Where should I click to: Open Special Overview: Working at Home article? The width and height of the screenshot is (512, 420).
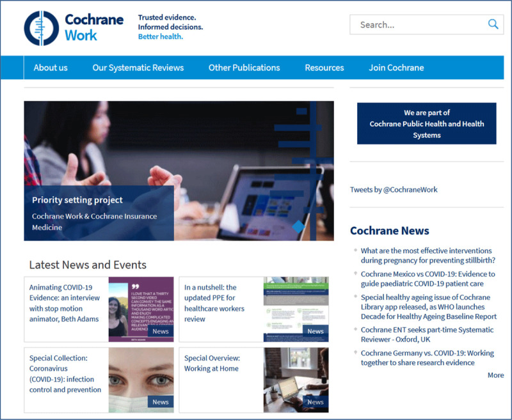(212, 363)
